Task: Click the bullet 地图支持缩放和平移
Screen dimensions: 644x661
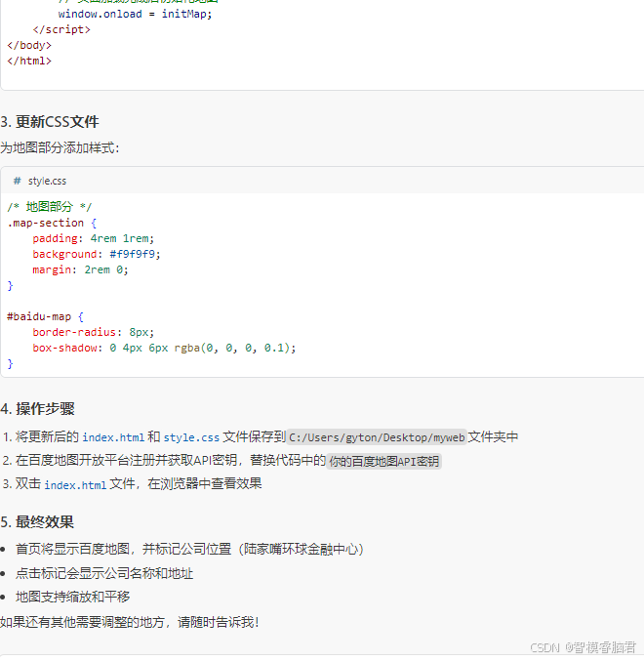Action: coord(73,597)
